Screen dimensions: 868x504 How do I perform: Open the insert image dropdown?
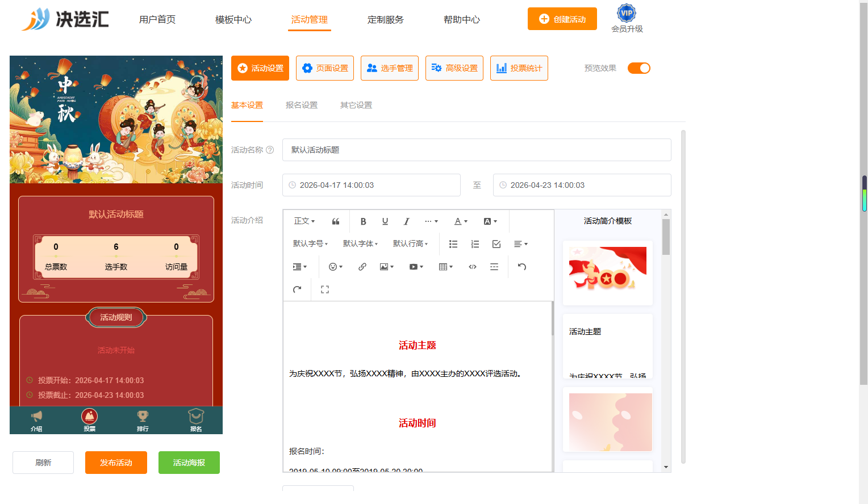(387, 267)
